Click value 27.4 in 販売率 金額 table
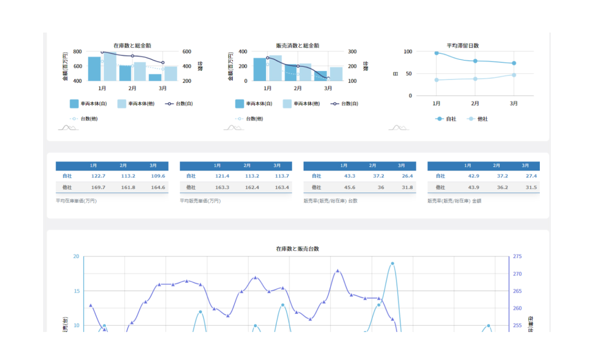 [x=531, y=176]
